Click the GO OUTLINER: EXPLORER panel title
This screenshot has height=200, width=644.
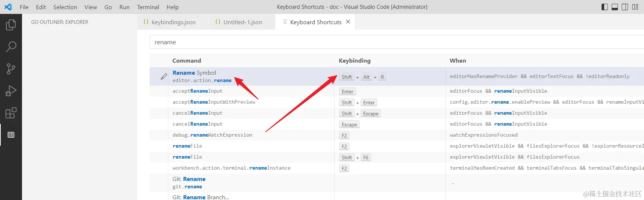(59, 22)
